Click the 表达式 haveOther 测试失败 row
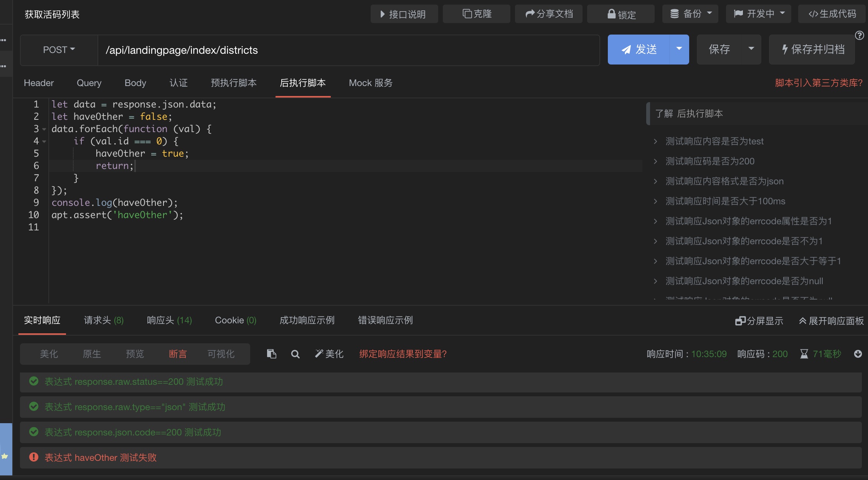This screenshot has width=868, height=480. pyautogui.click(x=441, y=457)
